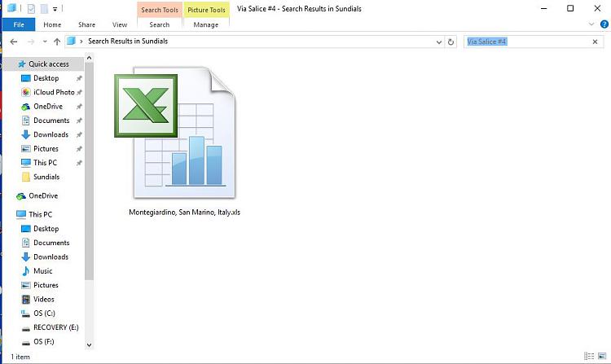Open pinned Downloads under Quick access
Viewport: 611px width, 364px height.
pyautogui.click(x=51, y=134)
